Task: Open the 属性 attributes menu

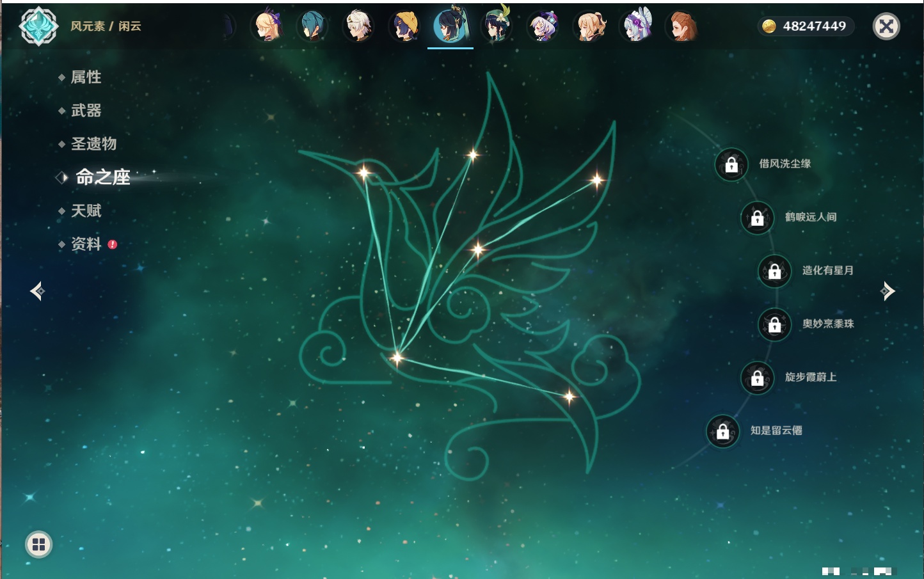Action: [86, 77]
